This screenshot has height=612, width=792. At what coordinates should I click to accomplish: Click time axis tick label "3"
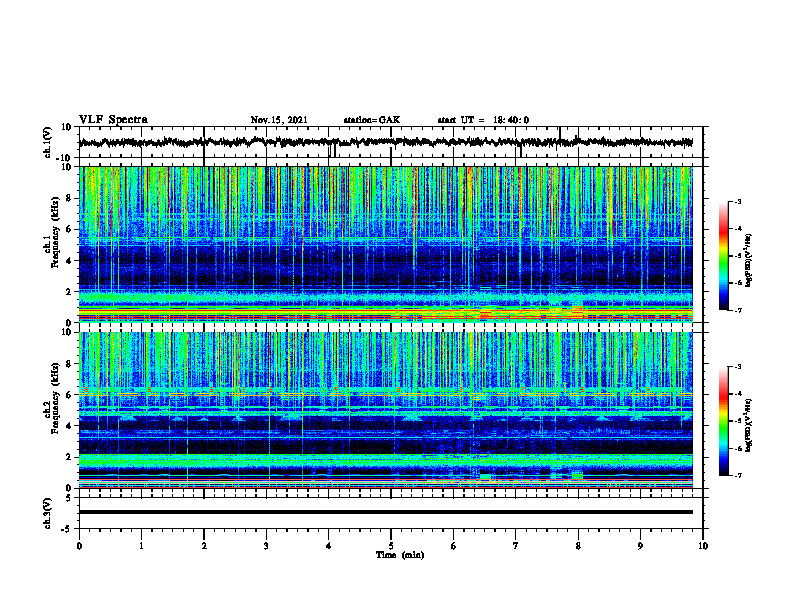click(266, 546)
